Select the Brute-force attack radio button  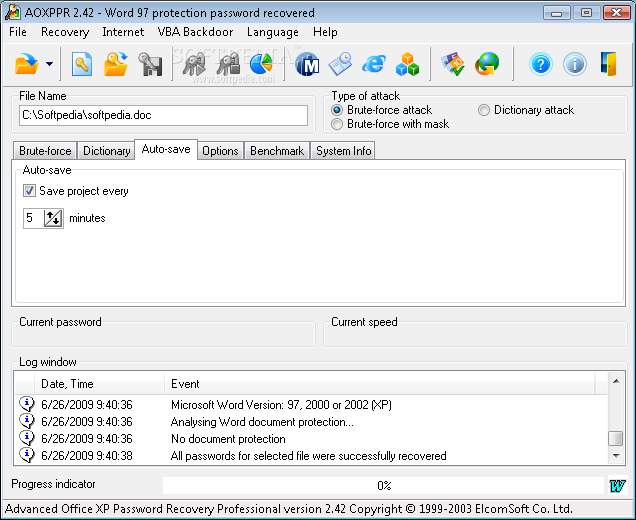point(337,110)
